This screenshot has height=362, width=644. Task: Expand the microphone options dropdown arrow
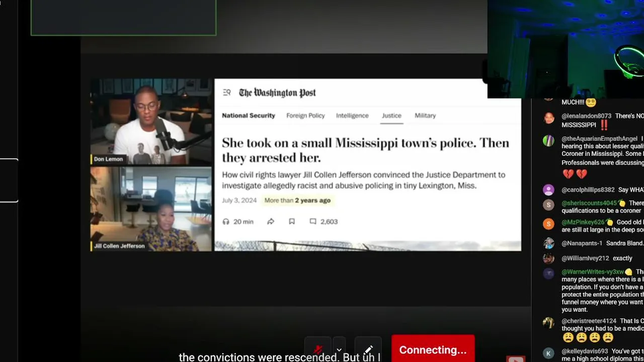339,349
